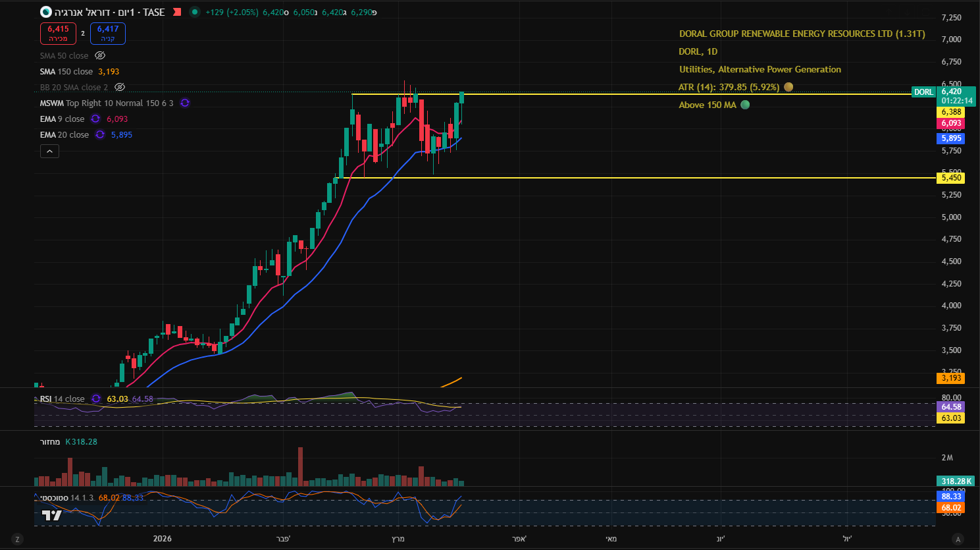Viewport: 980px width, 550px height.
Task: Click the A auto-scale button at bottom right
Action: tap(958, 539)
